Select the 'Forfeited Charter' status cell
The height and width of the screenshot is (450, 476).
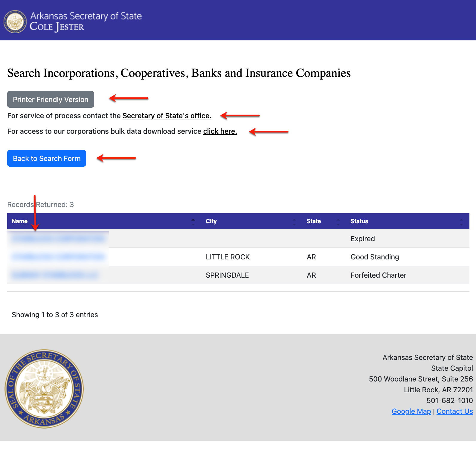pyautogui.click(x=379, y=275)
